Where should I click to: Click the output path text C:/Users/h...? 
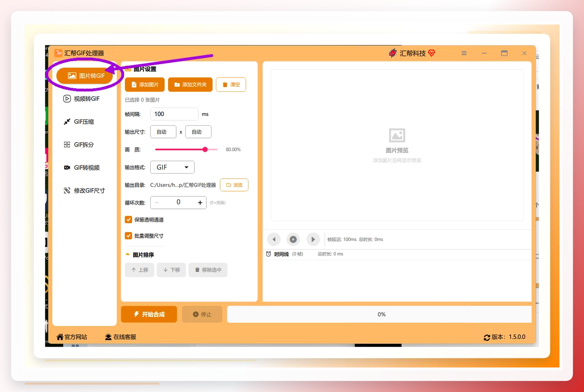tap(183, 185)
